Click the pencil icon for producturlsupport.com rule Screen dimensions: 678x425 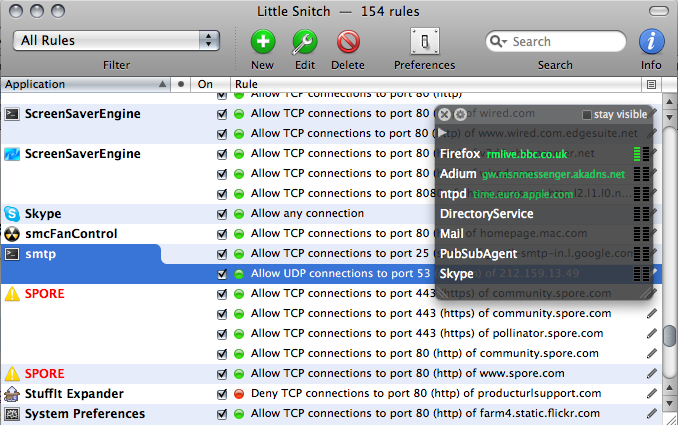652,393
